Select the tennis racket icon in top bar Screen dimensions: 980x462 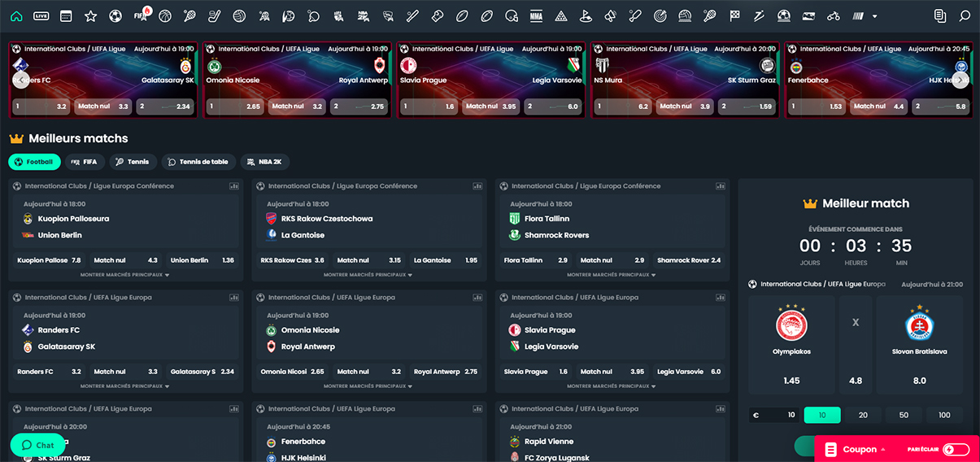[x=189, y=15]
